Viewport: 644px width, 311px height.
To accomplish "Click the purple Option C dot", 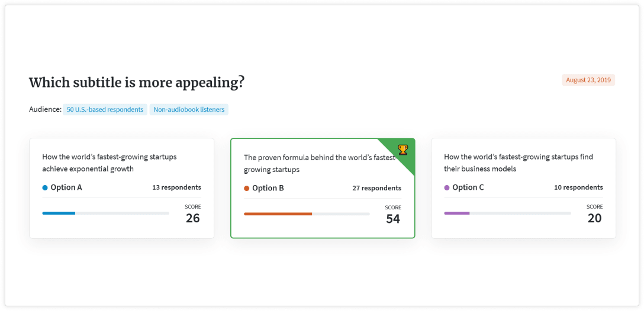I will 447,187.
